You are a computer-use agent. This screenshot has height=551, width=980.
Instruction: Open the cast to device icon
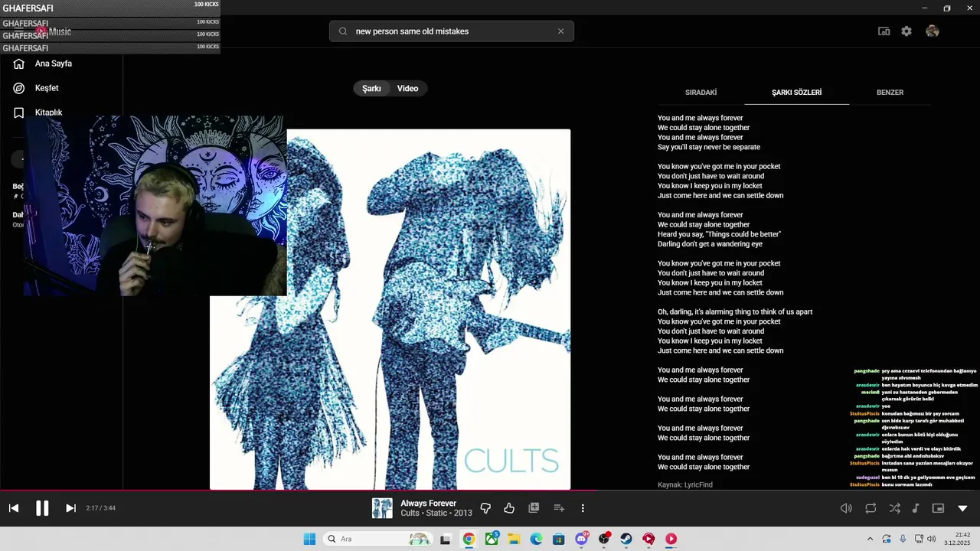coord(884,31)
